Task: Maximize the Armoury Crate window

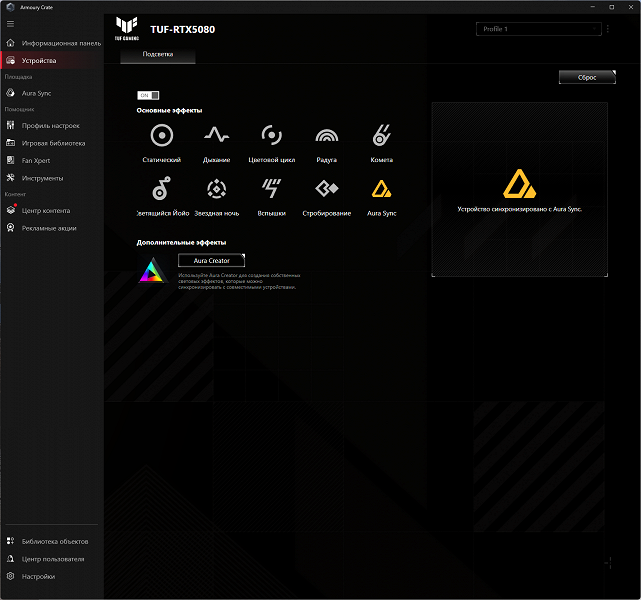Action: [x=612, y=7]
